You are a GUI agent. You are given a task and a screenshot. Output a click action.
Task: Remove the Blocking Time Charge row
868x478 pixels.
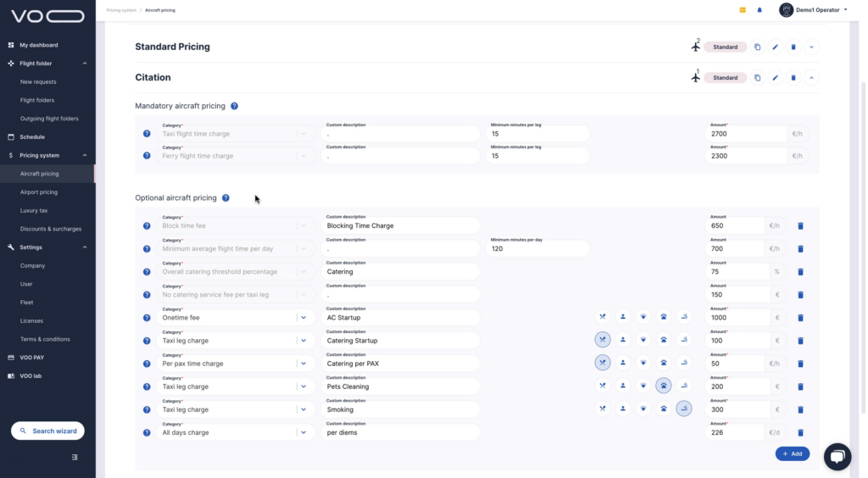pos(801,226)
